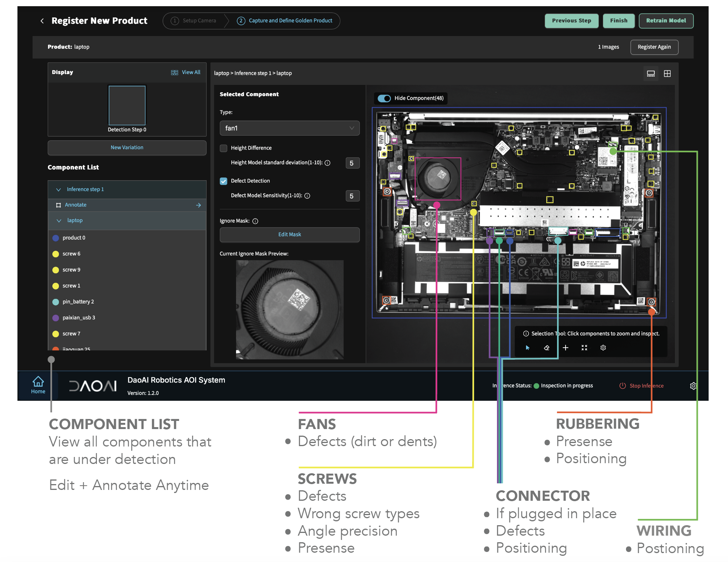Switch to the grid view layout icon
Viewport: 728px width, 562px height.
pos(668,73)
